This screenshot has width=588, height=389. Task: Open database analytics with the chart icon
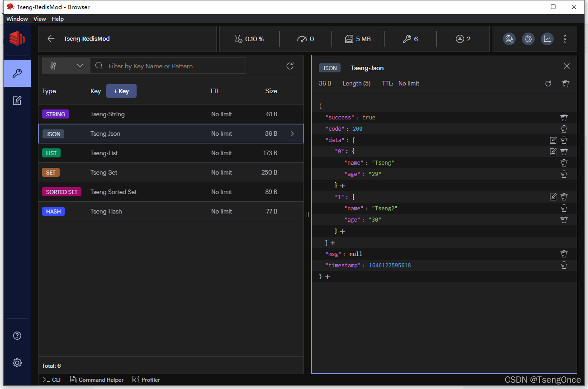(x=547, y=39)
